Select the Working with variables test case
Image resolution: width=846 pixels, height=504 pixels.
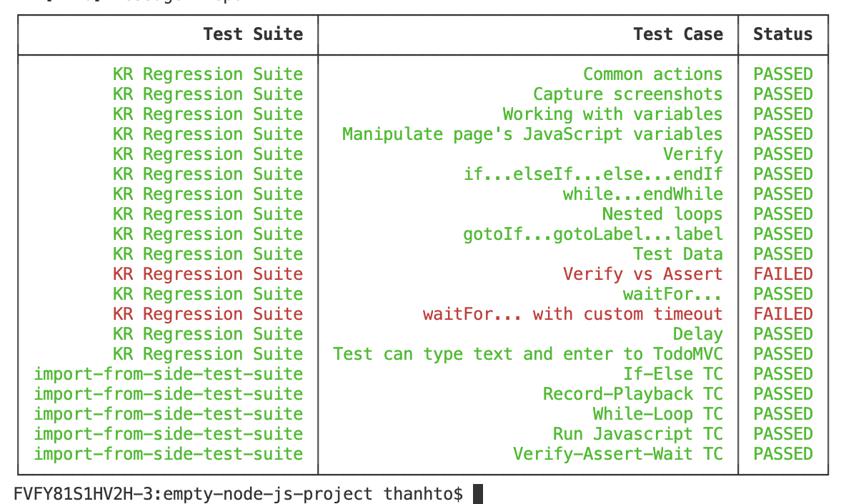point(612,114)
